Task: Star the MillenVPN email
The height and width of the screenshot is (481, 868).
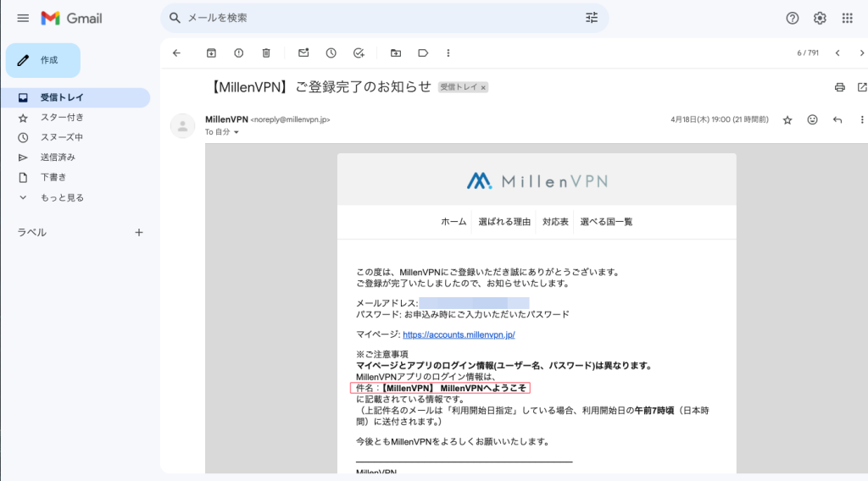Action: [x=787, y=120]
